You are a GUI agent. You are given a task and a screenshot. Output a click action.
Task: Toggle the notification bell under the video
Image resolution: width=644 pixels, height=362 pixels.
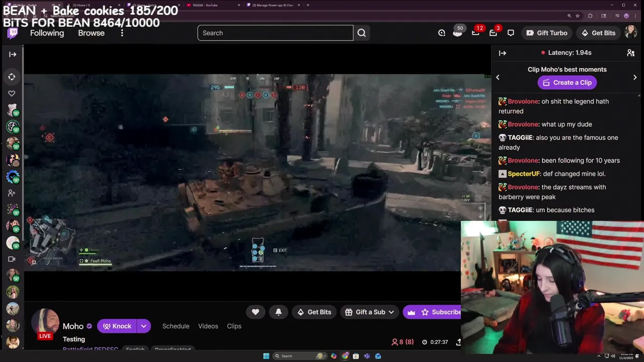279,312
